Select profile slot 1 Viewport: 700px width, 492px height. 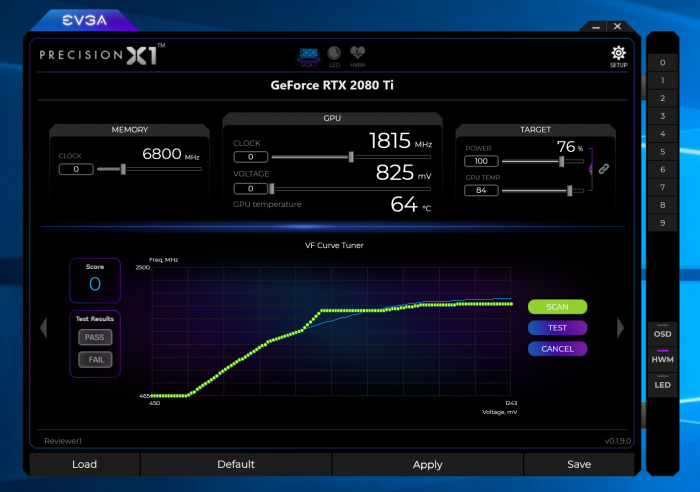point(662,80)
